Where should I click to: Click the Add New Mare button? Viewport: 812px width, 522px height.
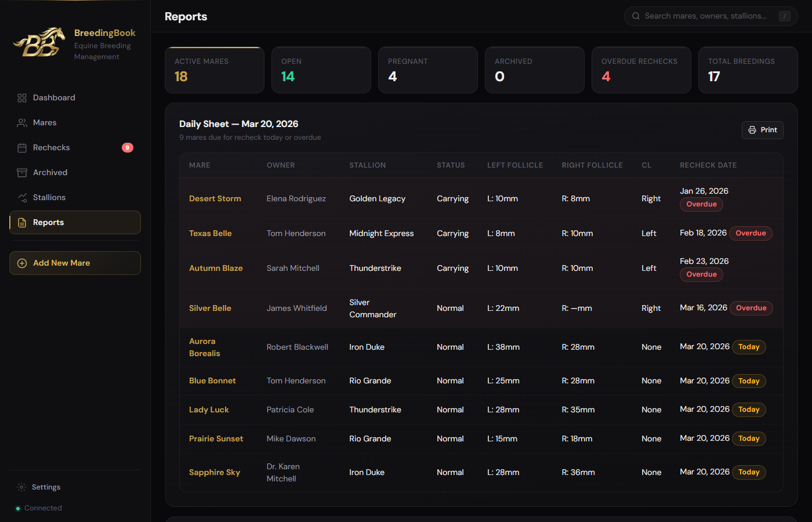75,263
